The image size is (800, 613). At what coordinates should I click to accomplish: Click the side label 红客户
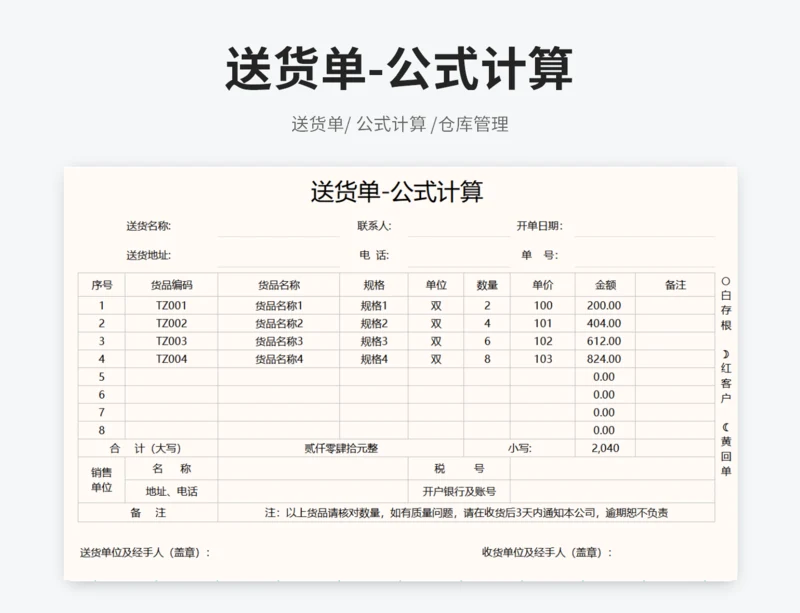point(726,377)
